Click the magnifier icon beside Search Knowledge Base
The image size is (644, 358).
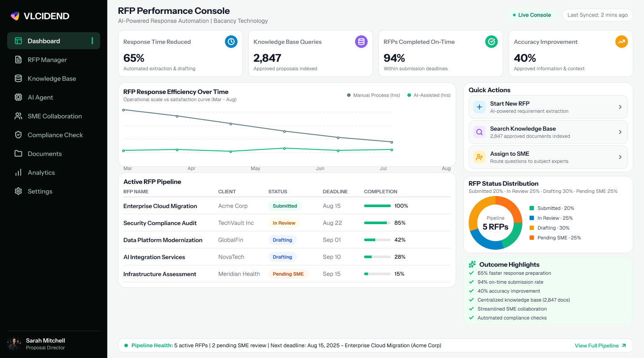[479, 132]
